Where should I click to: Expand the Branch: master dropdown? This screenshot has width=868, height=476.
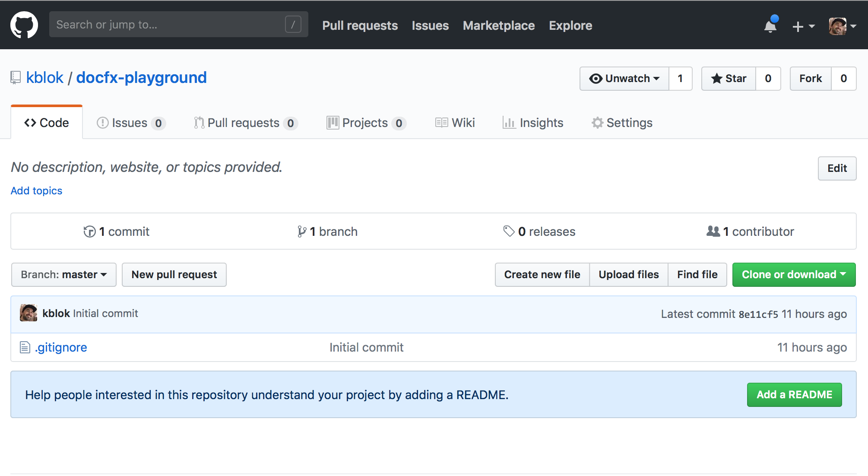coord(64,275)
